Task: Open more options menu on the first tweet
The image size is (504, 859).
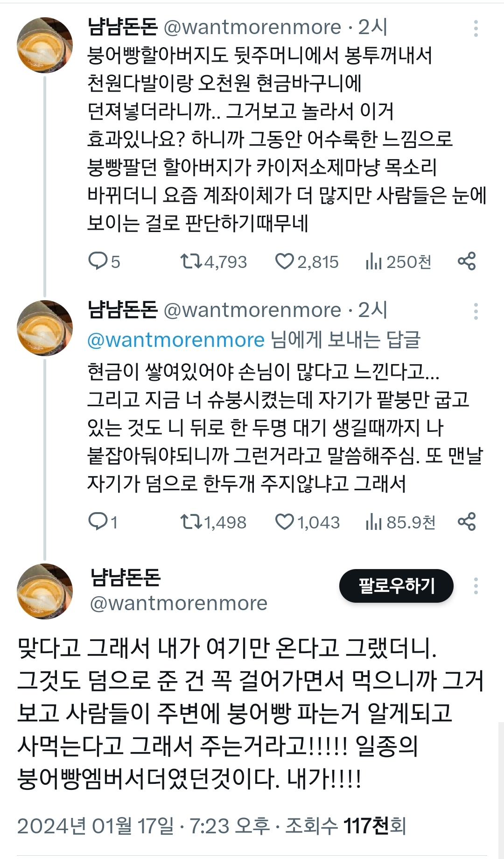Action: click(x=476, y=29)
